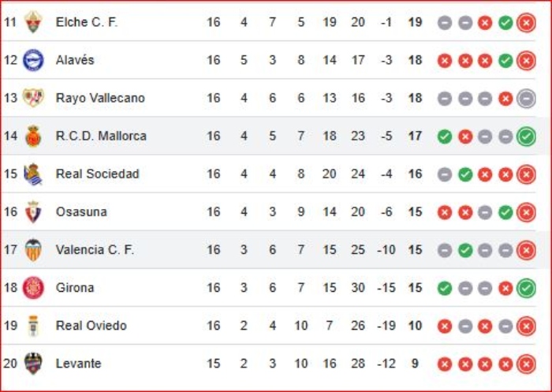Click Mallorca's latest win result icon
This screenshot has width=552, height=392.
pyautogui.click(x=526, y=136)
